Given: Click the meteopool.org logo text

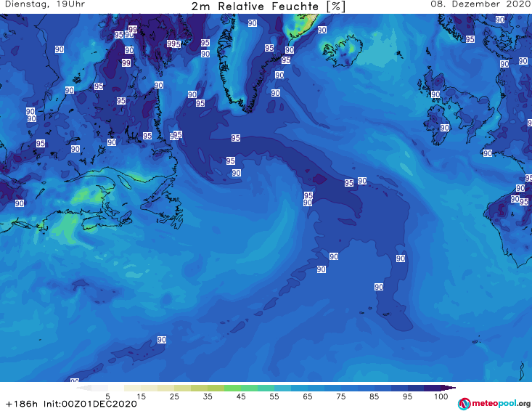Looking at the screenshot, I should click(501, 403).
